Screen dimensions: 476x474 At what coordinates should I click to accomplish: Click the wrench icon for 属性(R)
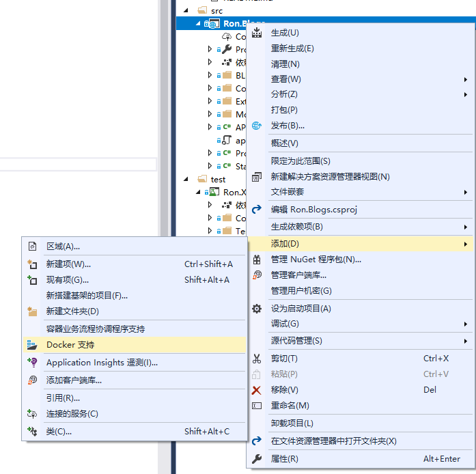257,459
